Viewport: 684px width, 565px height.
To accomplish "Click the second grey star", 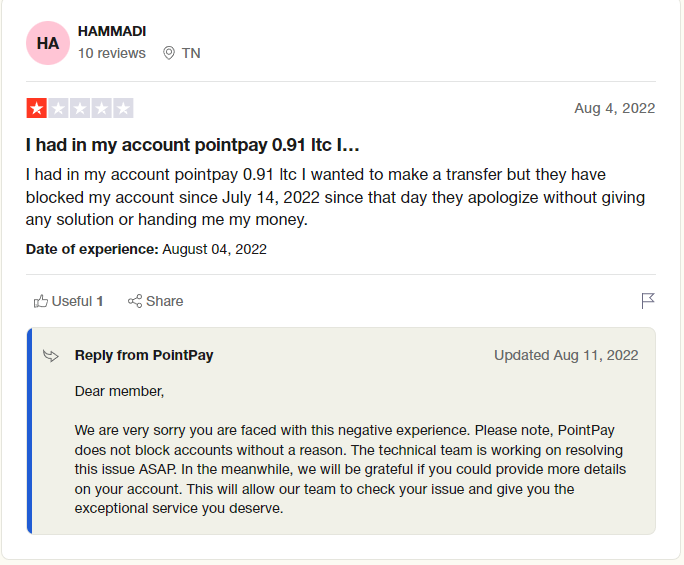I will click(58, 108).
